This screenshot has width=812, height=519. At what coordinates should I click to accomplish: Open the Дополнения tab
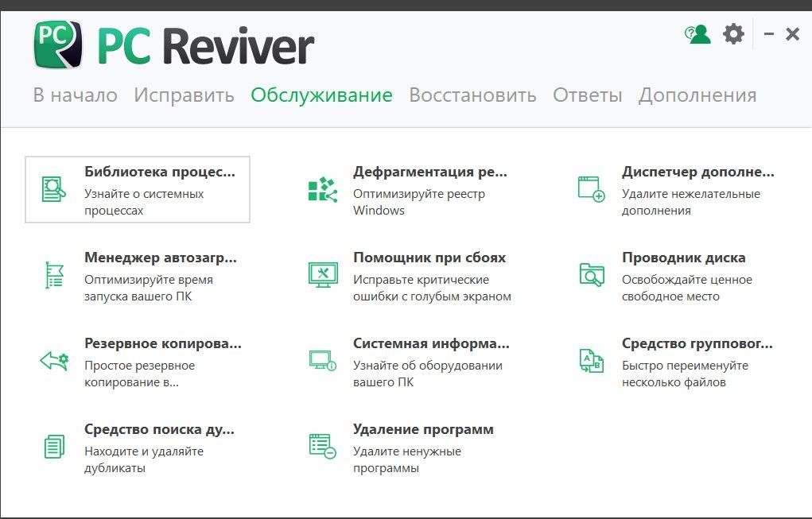click(697, 95)
